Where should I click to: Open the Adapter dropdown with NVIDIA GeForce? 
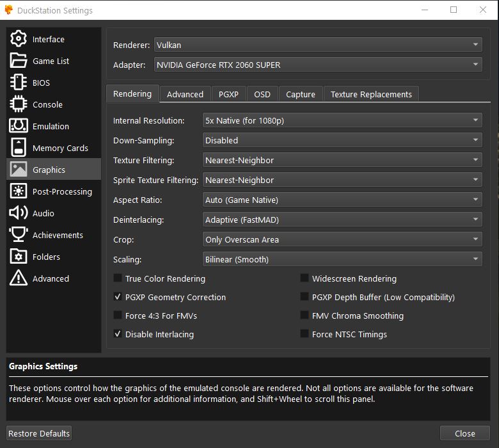coord(318,64)
